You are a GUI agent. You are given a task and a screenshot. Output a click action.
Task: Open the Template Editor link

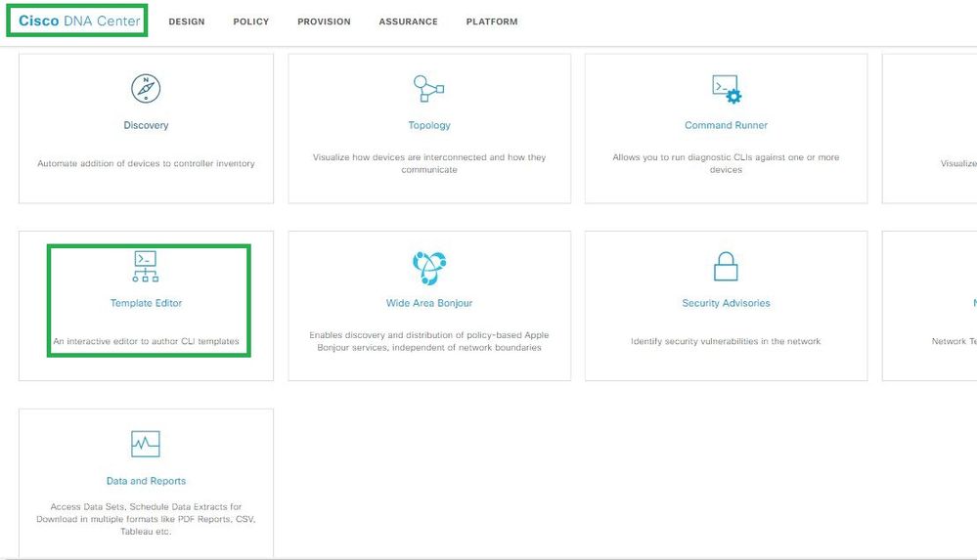[146, 303]
